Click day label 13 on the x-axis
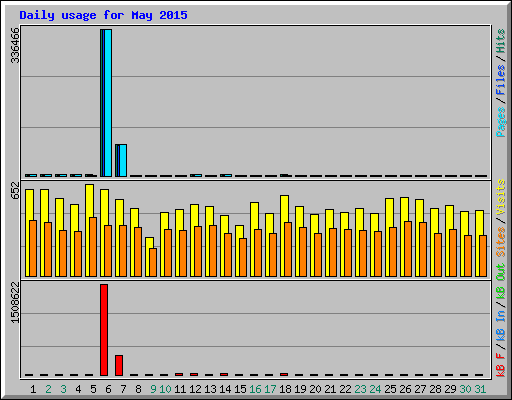Viewport: 512px width, 400px height. point(210,389)
